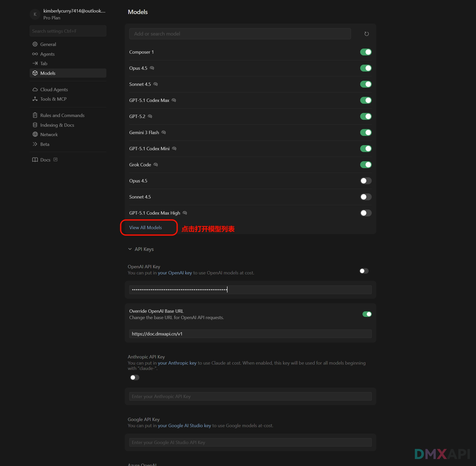Click the Indexing & Docs database icon
476x466 pixels.
tap(35, 125)
